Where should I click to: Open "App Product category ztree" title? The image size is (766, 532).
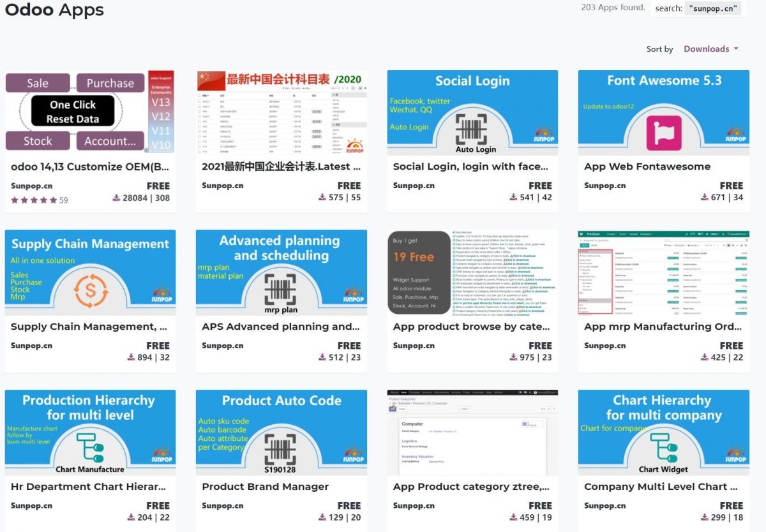471,487
